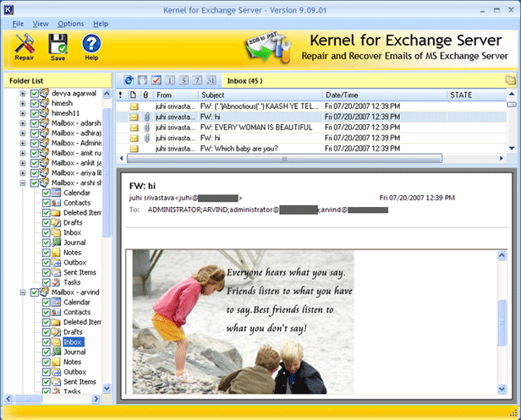
Task: Click the attachment paperclip column header
Action: tap(145, 95)
